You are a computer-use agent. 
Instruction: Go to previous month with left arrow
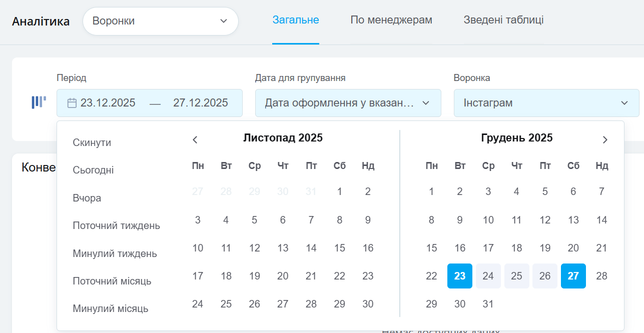[x=195, y=140]
